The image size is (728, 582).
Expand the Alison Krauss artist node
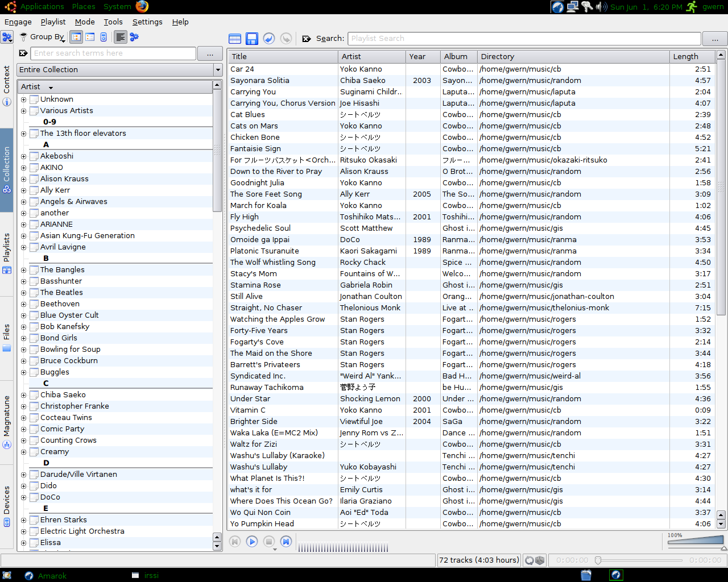pos(24,179)
